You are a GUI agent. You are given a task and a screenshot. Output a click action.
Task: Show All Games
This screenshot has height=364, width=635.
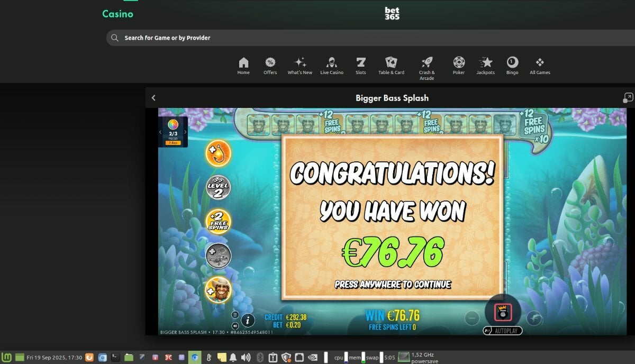pyautogui.click(x=540, y=66)
